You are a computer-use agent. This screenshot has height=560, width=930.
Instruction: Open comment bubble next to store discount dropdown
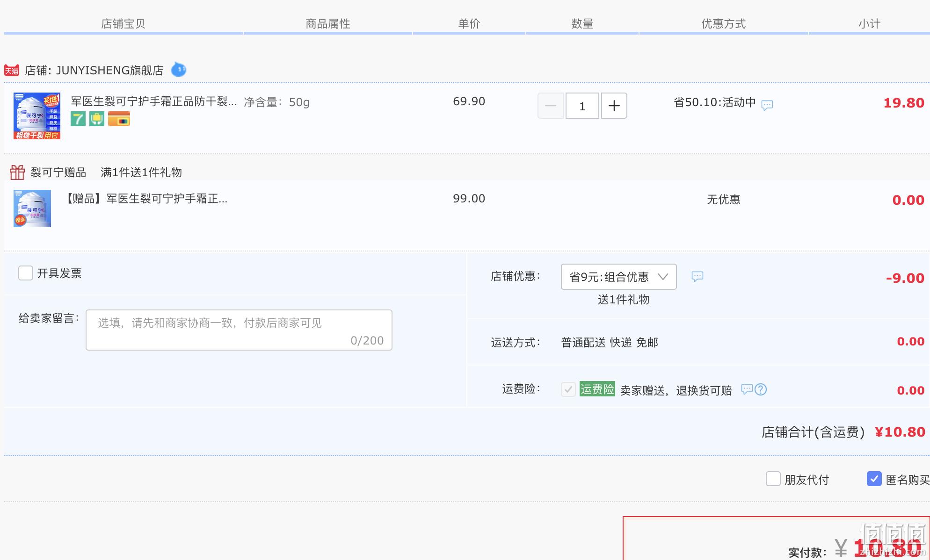point(697,276)
